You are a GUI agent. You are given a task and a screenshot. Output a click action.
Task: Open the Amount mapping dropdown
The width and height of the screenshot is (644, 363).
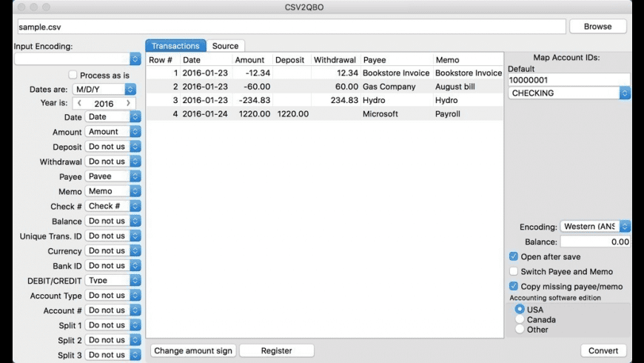[x=113, y=132]
